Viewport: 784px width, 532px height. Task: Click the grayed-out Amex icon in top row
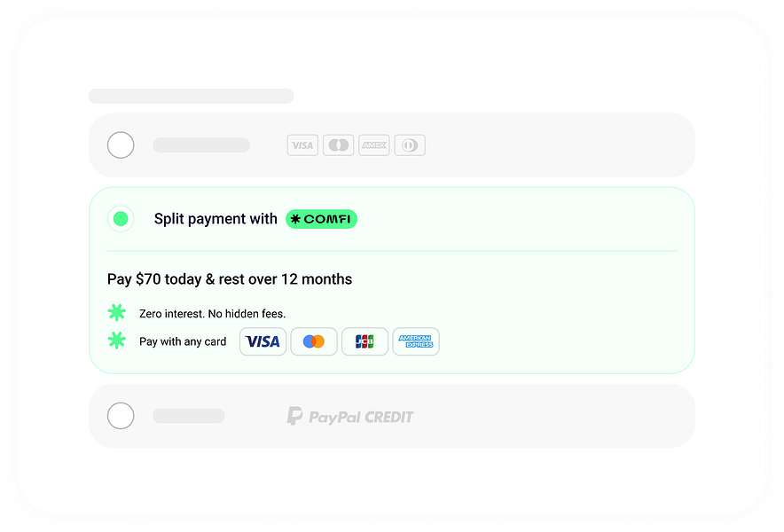point(374,145)
